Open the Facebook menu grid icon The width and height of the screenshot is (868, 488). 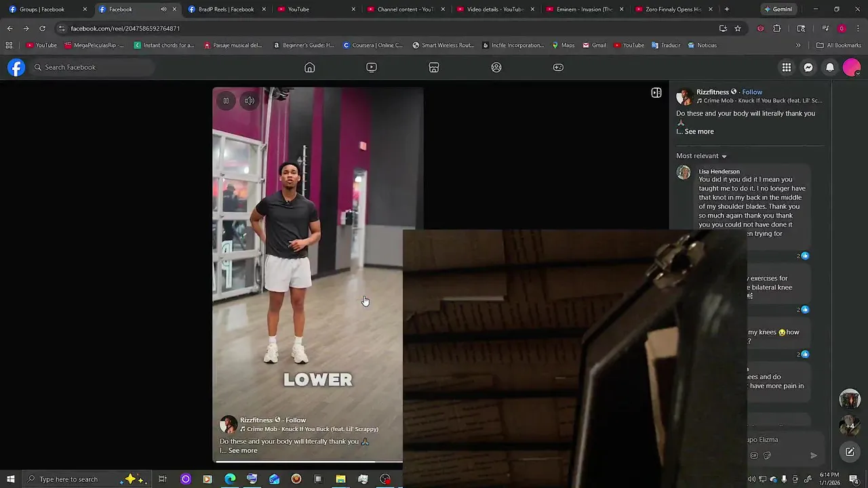(x=787, y=67)
